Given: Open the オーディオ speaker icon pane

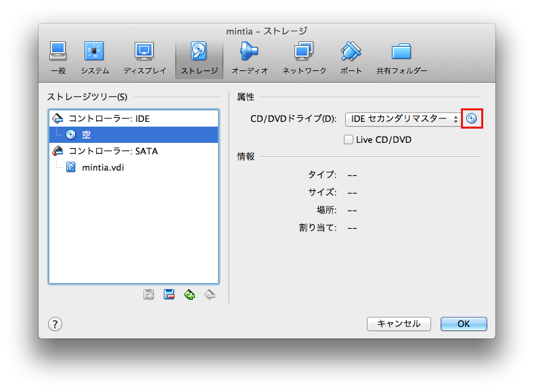Looking at the screenshot, I should (250, 58).
